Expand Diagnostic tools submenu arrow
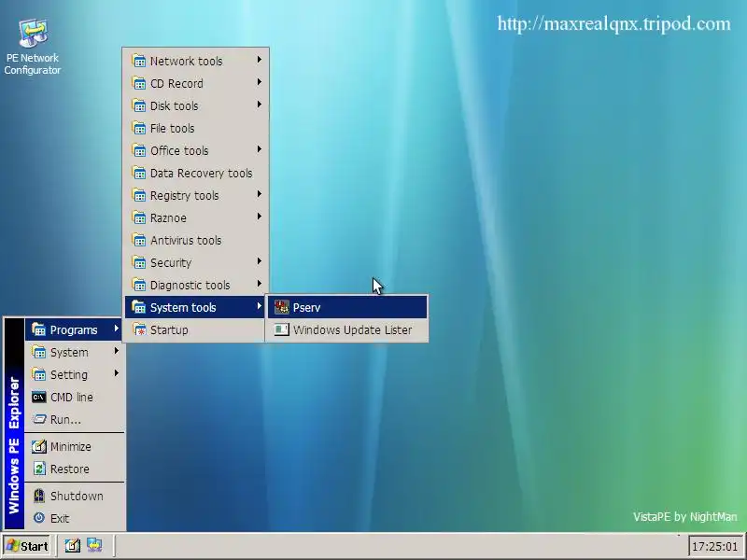This screenshot has width=747, height=560. coord(260,284)
